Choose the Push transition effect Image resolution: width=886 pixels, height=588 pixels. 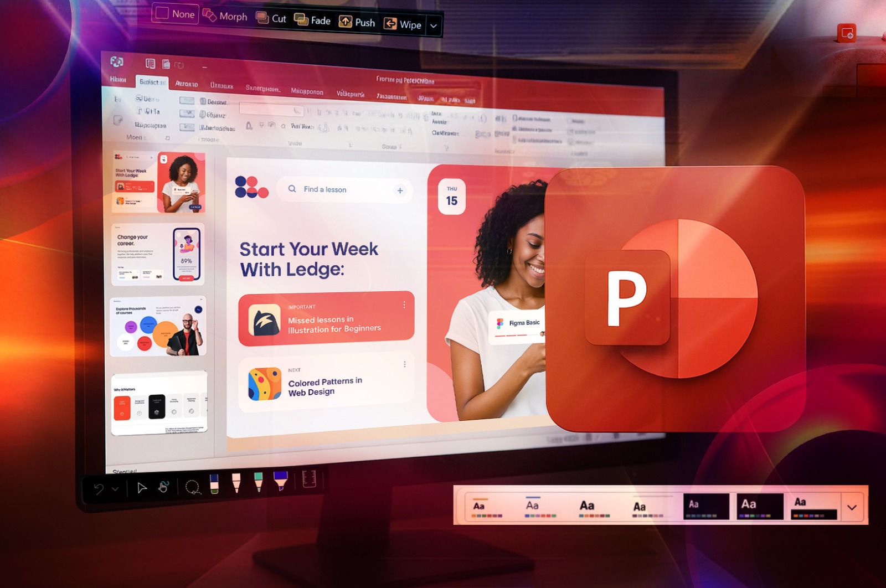click(x=358, y=23)
